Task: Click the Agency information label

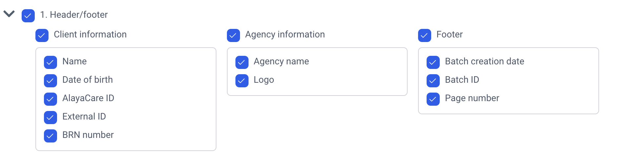Action: (x=285, y=34)
